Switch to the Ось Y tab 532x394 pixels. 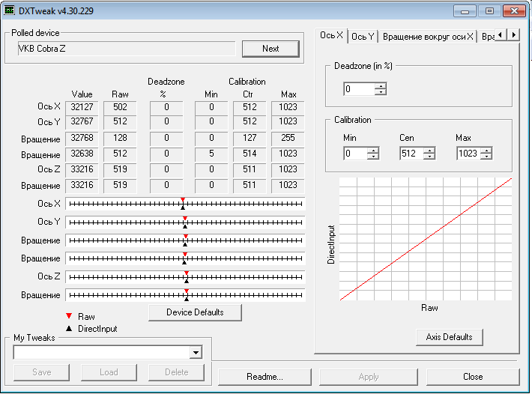[363, 37]
